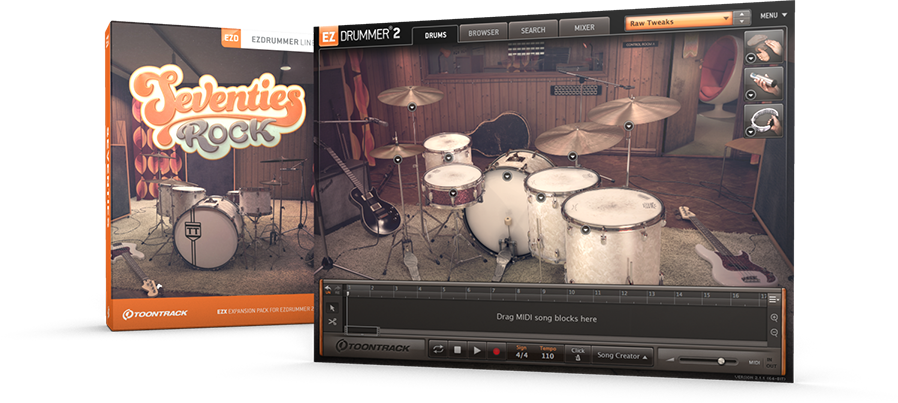
Task: Click the tempo value 110
Action: coord(548,355)
